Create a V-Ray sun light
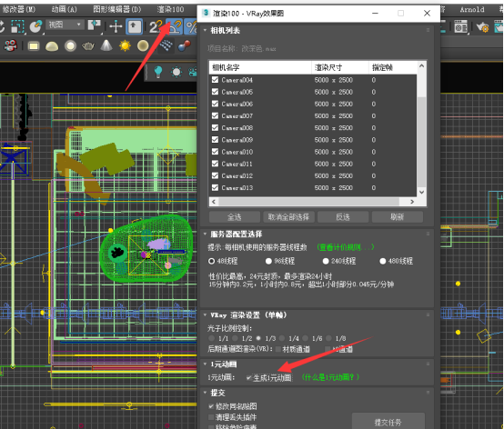This screenshot has width=504, height=429. click(x=125, y=46)
